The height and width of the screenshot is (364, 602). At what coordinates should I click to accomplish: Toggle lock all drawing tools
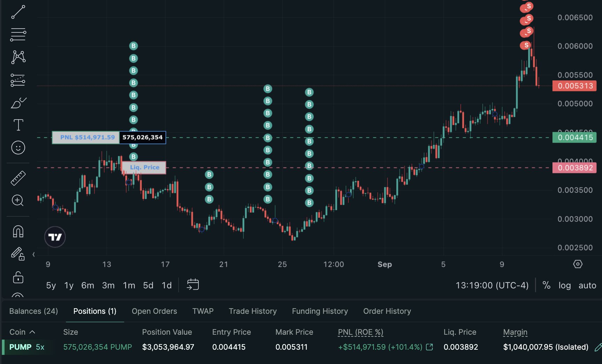pos(18,278)
